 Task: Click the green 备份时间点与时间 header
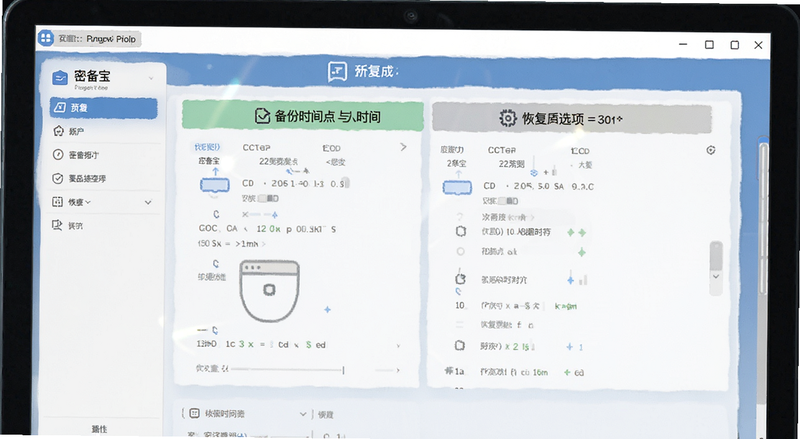tap(303, 116)
